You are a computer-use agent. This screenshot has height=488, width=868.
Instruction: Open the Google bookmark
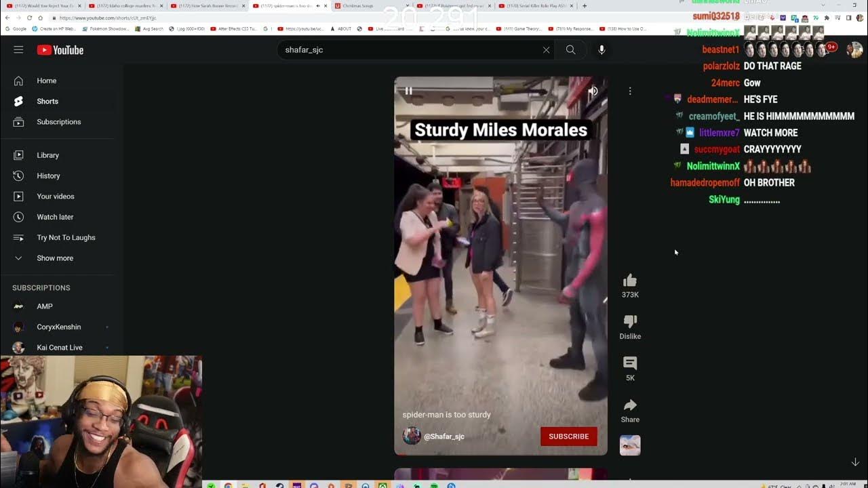pyautogui.click(x=16, y=29)
